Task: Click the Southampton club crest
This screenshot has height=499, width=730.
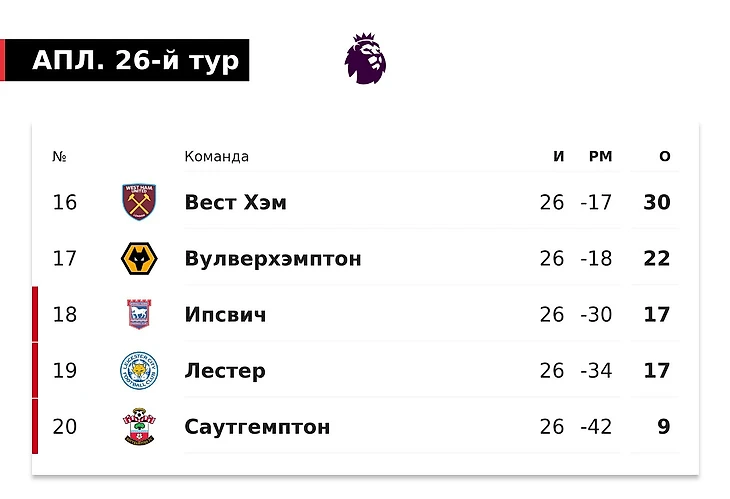Action: 137,427
